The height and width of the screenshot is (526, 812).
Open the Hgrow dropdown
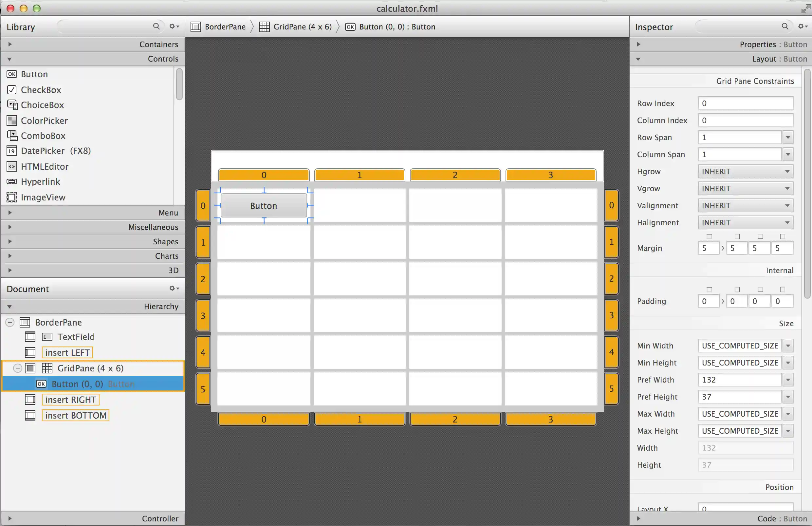pyautogui.click(x=745, y=171)
